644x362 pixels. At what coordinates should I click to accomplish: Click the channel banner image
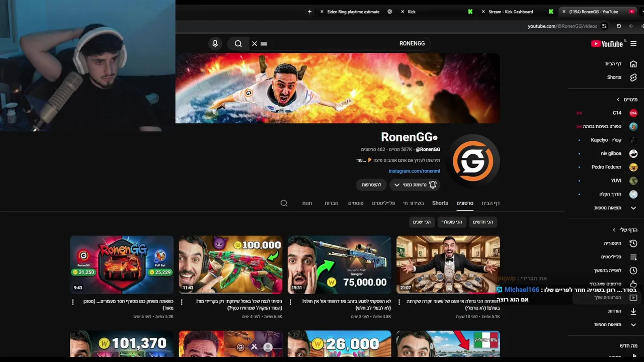pyautogui.click(x=338, y=88)
